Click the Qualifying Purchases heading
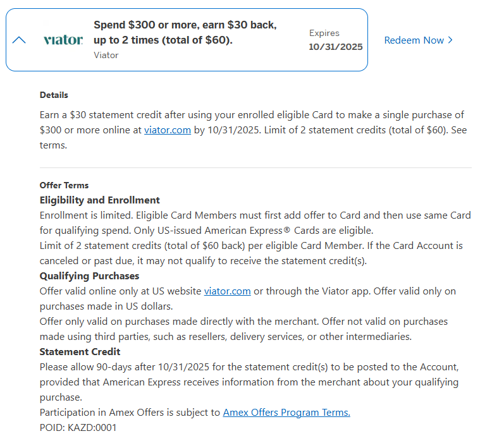 pos(89,275)
